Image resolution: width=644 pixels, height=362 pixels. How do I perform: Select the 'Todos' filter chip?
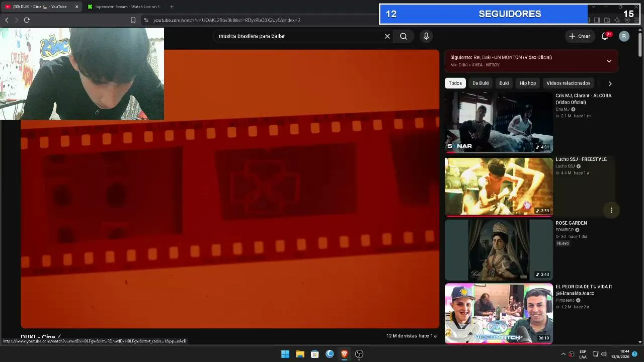[455, 83]
